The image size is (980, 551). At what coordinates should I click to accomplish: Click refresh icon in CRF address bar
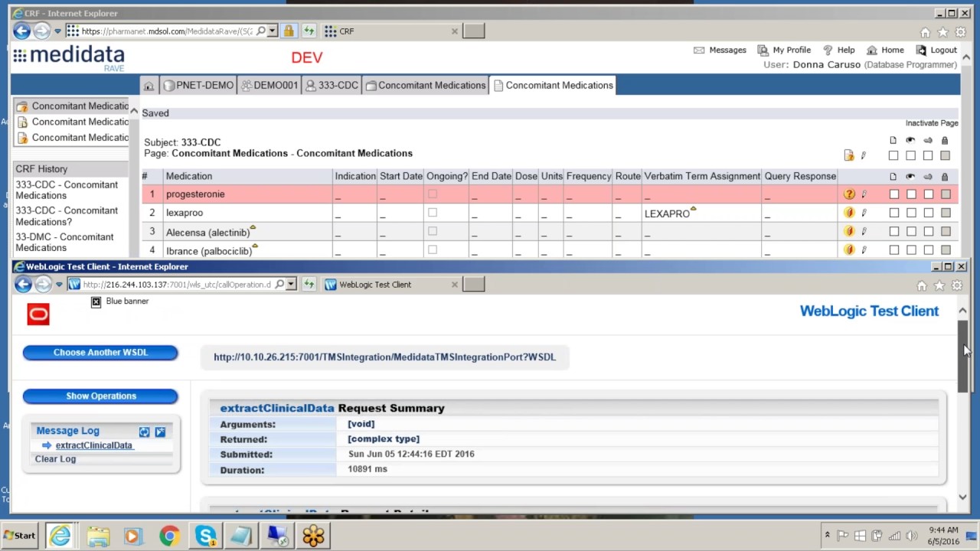309,31
